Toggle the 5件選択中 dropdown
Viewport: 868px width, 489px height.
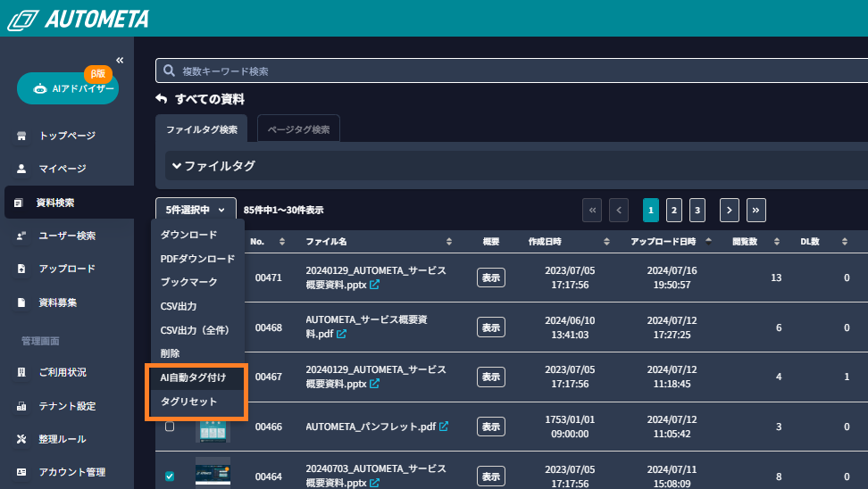(196, 211)
